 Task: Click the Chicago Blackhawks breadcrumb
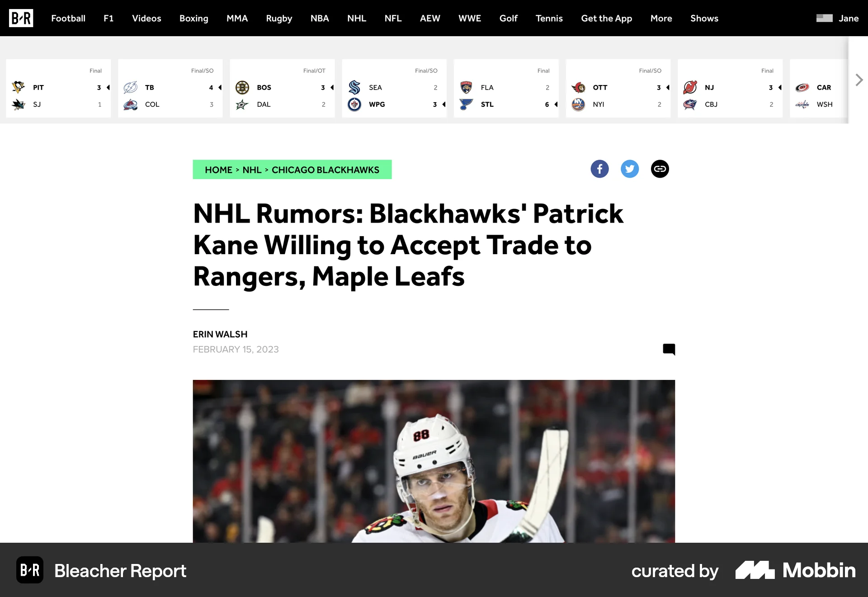tap(325, 170)
